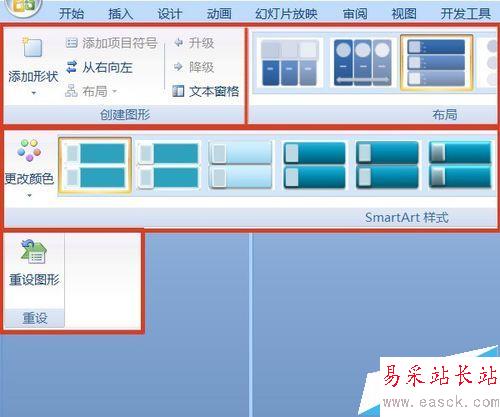
Task: Apply the fourth glossy SmartArt style
Action: (314, 166)
